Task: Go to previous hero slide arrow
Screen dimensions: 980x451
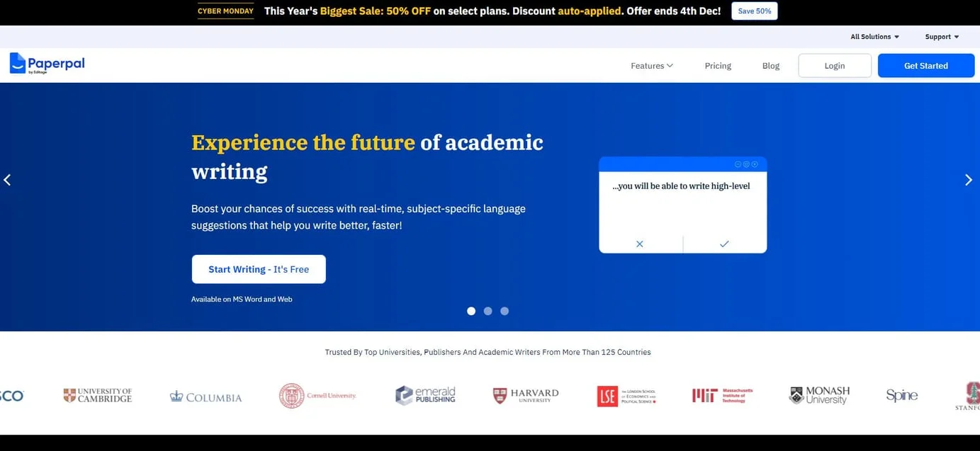Action: pyautogui.click(x=7, y=180)
